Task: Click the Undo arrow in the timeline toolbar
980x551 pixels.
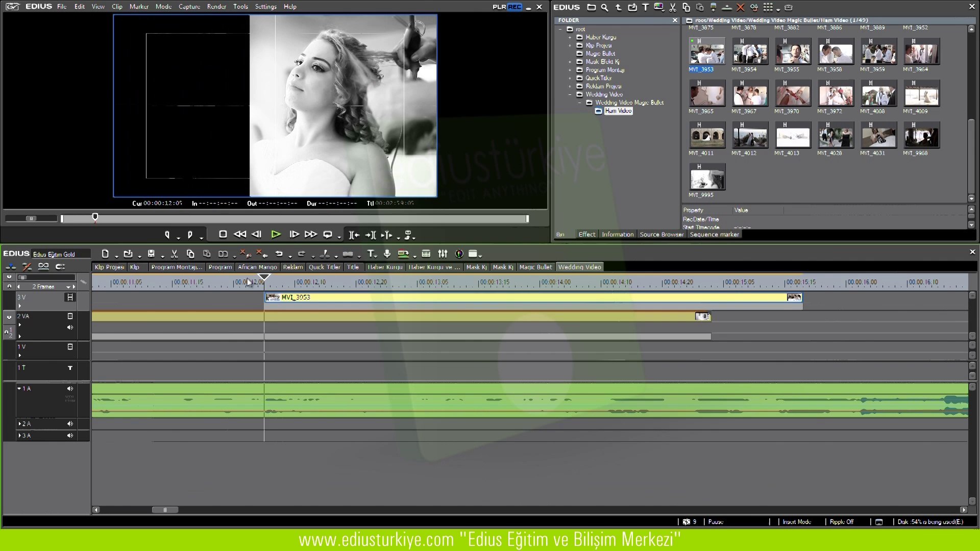Action: tap(279, 254)
